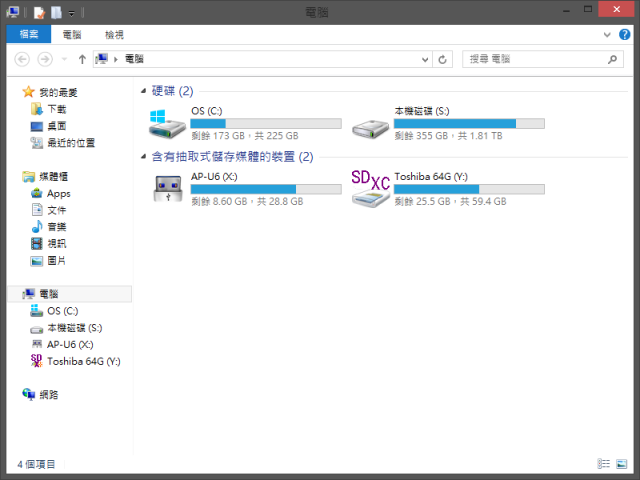Collapse the 硬碟 (2) group
This screenshot has height=480, width=640.
143,91
